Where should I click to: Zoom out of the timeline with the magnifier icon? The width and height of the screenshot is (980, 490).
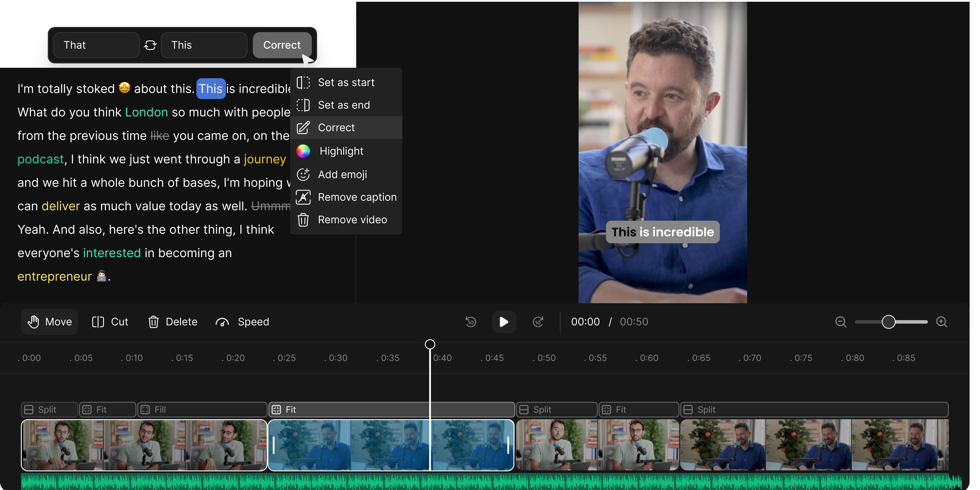click(841, 321)
